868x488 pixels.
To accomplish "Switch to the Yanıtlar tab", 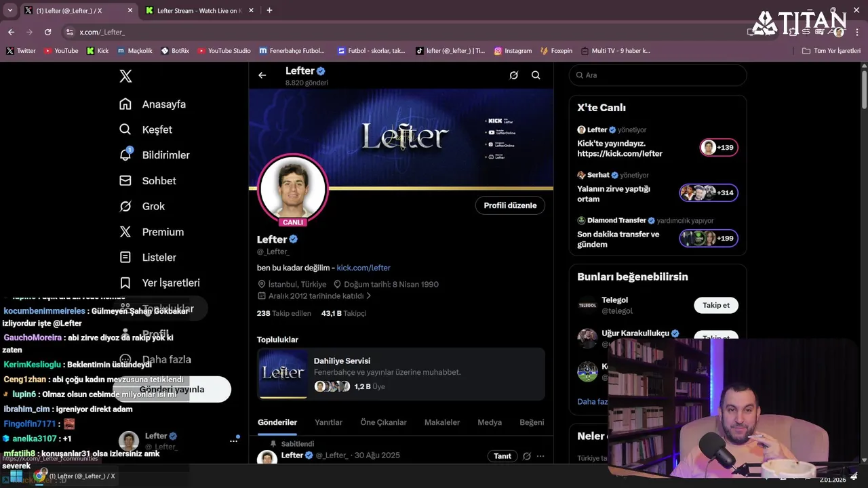I will pyautogui.click(x=328, y=422).
